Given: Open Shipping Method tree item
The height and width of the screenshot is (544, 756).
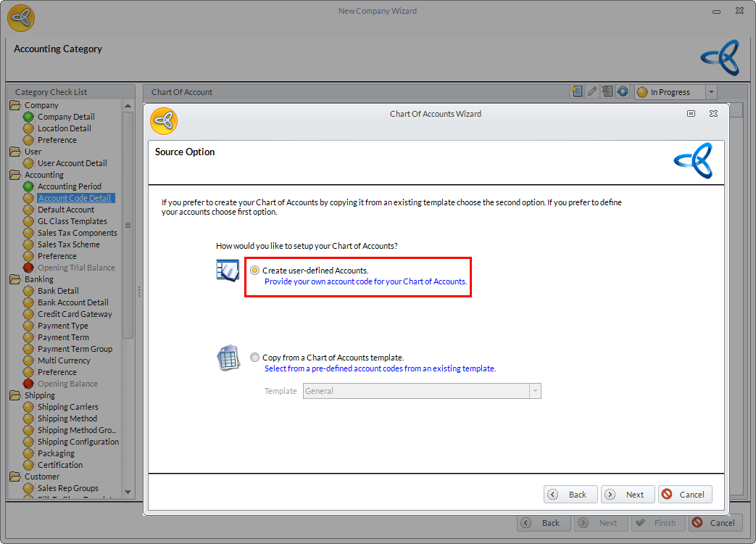Looking at the screenshot, I should click(x=67, y=419).
